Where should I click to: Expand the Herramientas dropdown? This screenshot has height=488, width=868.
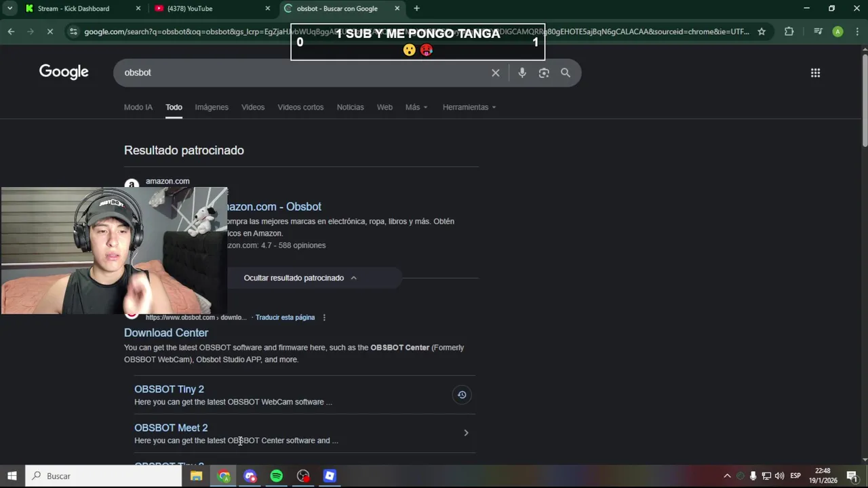469,107
